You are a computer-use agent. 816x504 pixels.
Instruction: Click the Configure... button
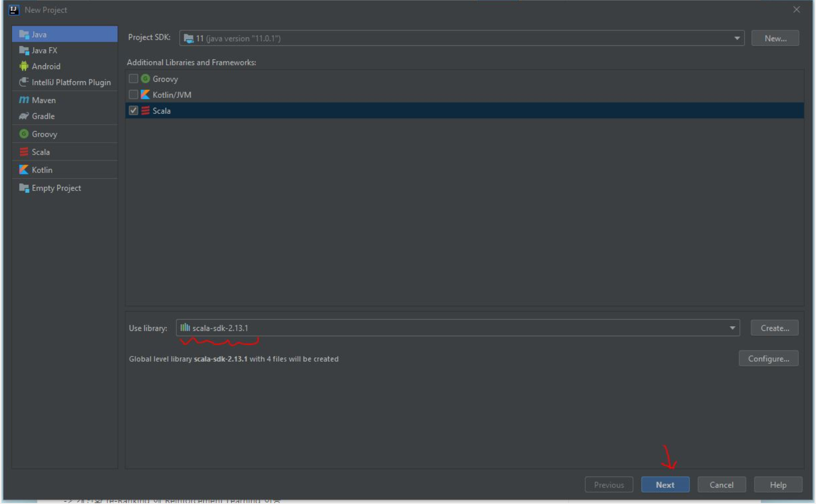(768, 358)
